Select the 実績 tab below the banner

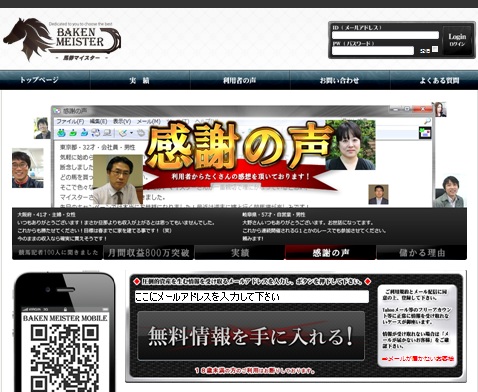click(240, 253)
